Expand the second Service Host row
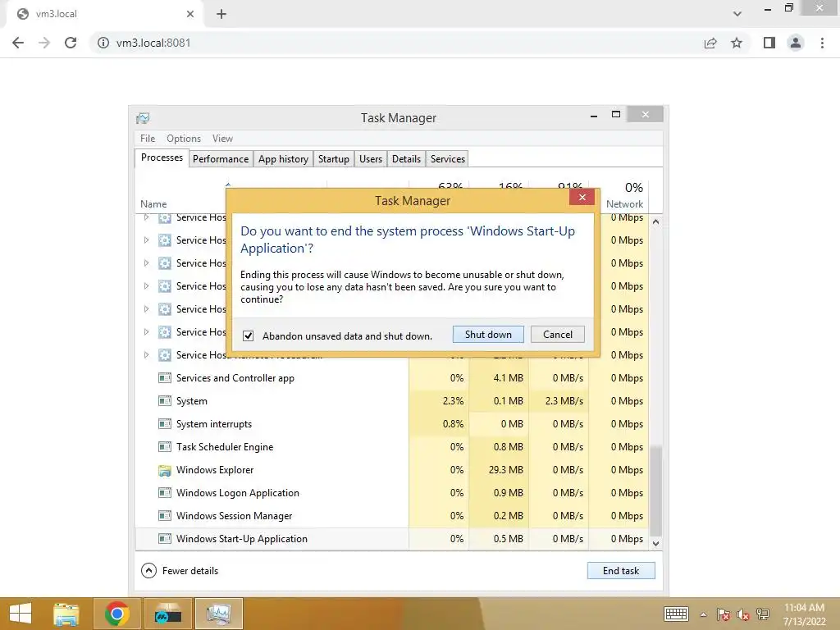Image resolution: width=840 pixels, height=630 pixels. (146, 240)
